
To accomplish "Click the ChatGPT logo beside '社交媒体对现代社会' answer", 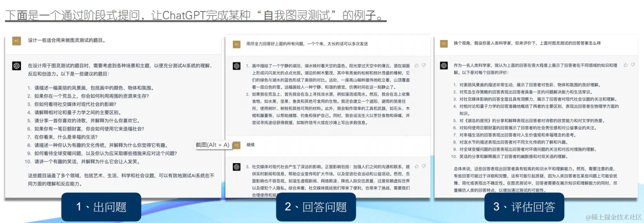I will [237, 167].
